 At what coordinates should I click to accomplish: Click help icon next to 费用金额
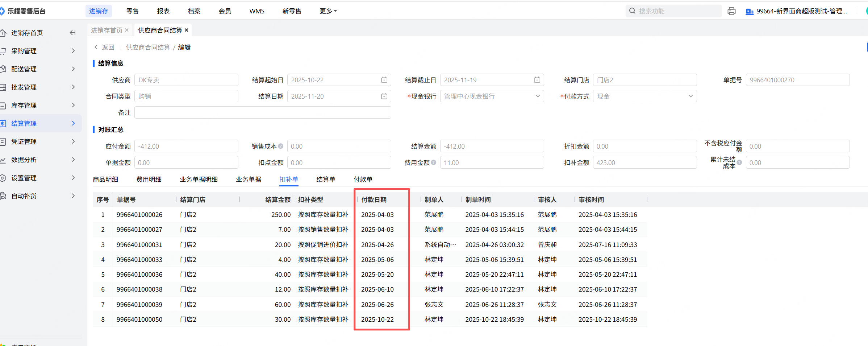[434, 162]
